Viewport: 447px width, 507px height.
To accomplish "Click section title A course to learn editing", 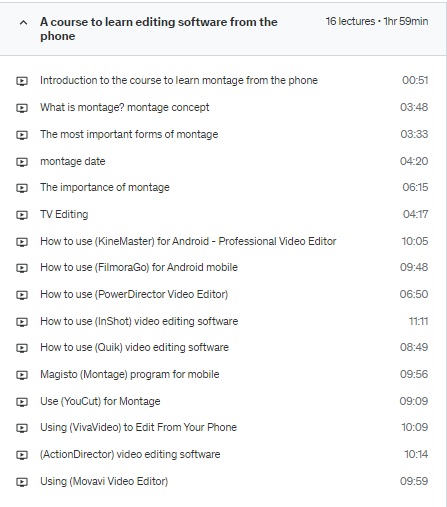I will (159, 29).
